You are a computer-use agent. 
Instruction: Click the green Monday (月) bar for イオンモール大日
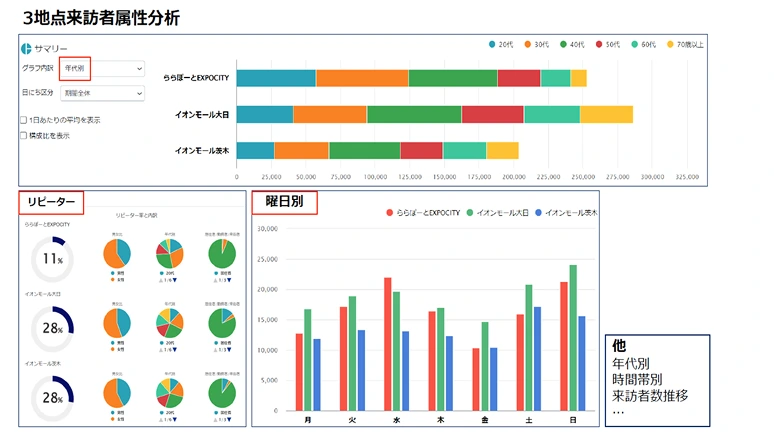pos(308,360)
